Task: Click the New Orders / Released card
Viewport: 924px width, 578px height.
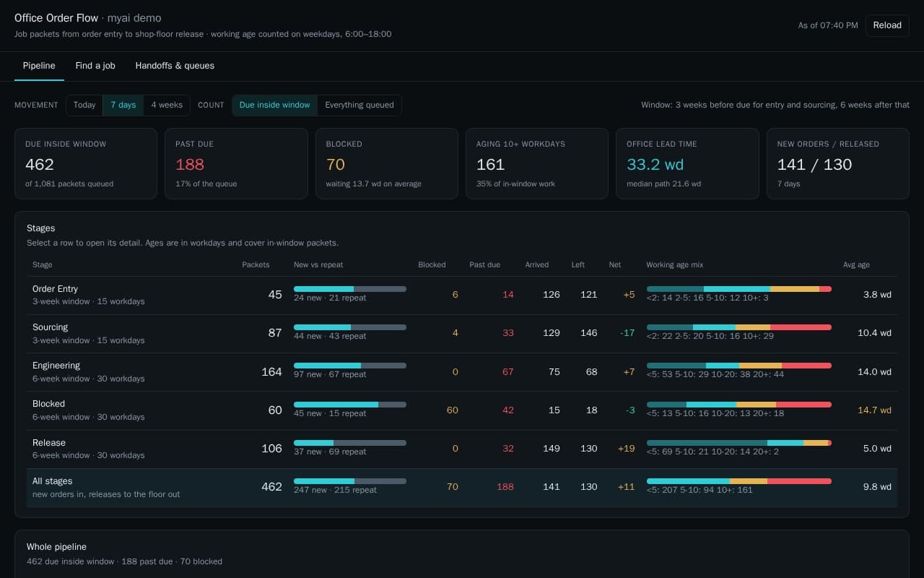Action: [837, 164]
